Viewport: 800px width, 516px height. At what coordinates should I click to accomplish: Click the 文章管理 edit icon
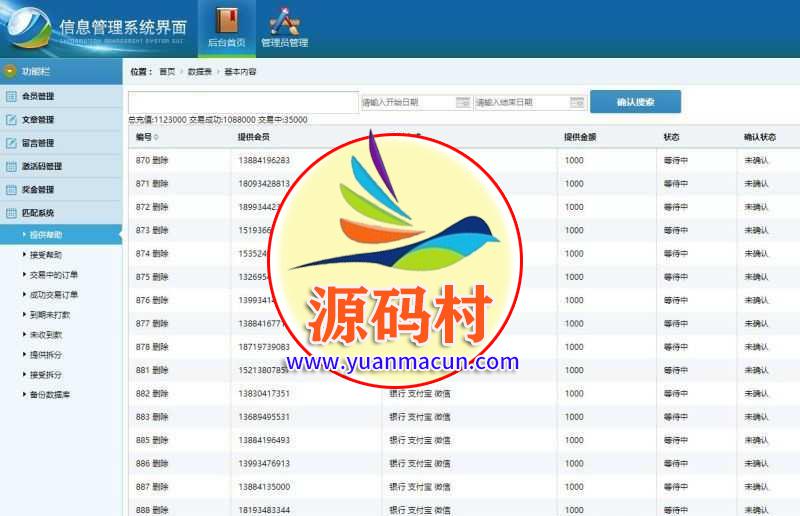pyautogui.click(x=12, y=120)
